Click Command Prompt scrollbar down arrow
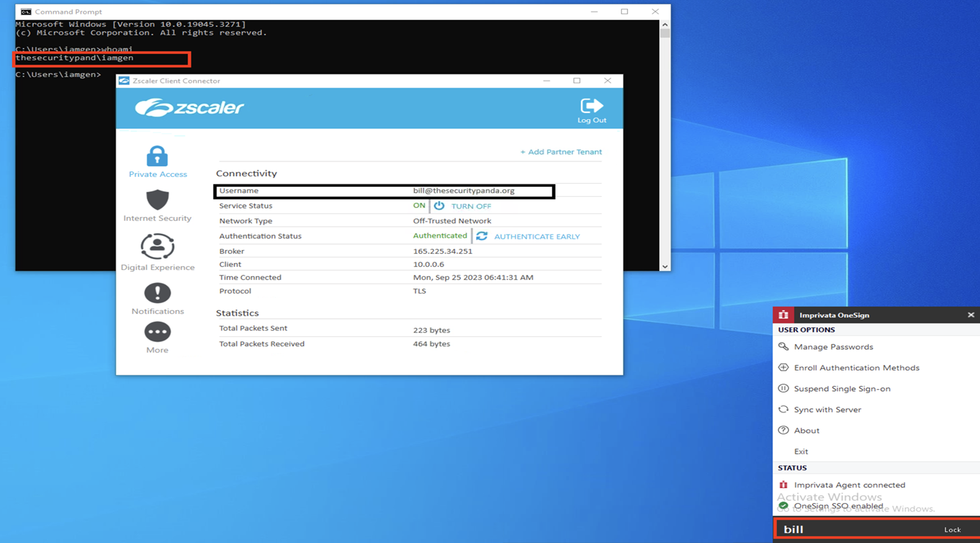The width and height of the screenshot is (980, 543). point(665,267)
